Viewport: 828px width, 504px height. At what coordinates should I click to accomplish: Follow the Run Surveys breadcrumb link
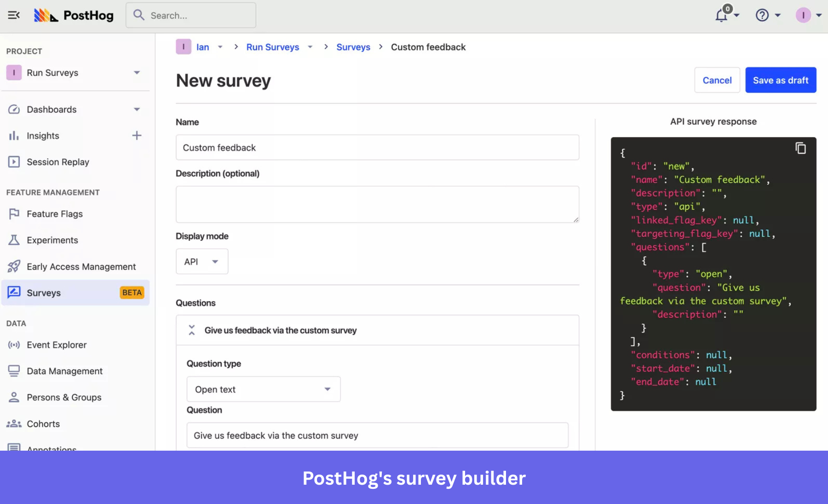coord(273,47)
